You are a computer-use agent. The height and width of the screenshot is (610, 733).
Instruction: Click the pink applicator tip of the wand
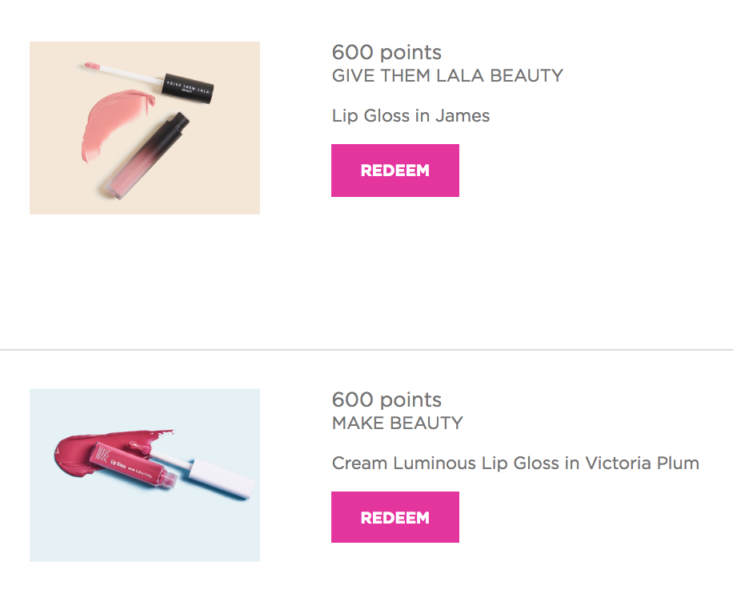point(92,65)
